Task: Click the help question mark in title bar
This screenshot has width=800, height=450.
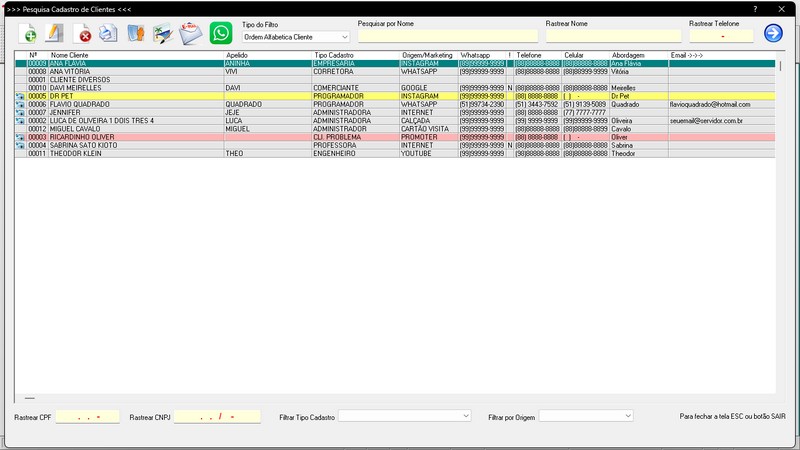Action: [x=755, y=9]
